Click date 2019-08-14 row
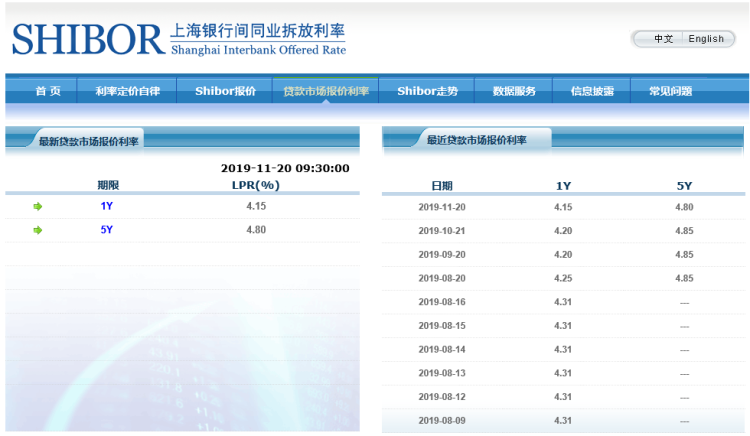The image size is (750, 436). (441, 349)
